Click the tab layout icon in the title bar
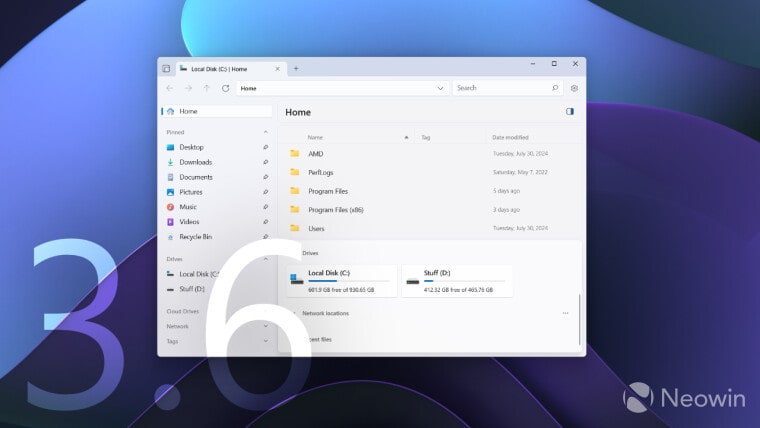760x428 pixels. click(x=166, y=69)
